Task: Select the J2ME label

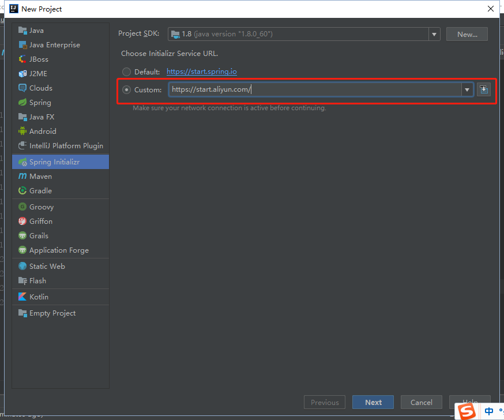Action: coord(38,74)
